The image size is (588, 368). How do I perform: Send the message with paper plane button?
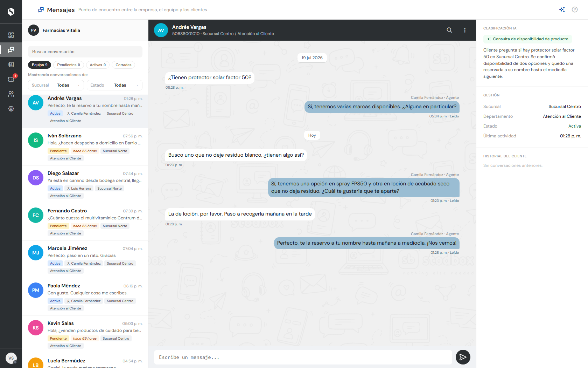[x=463, y=357]
